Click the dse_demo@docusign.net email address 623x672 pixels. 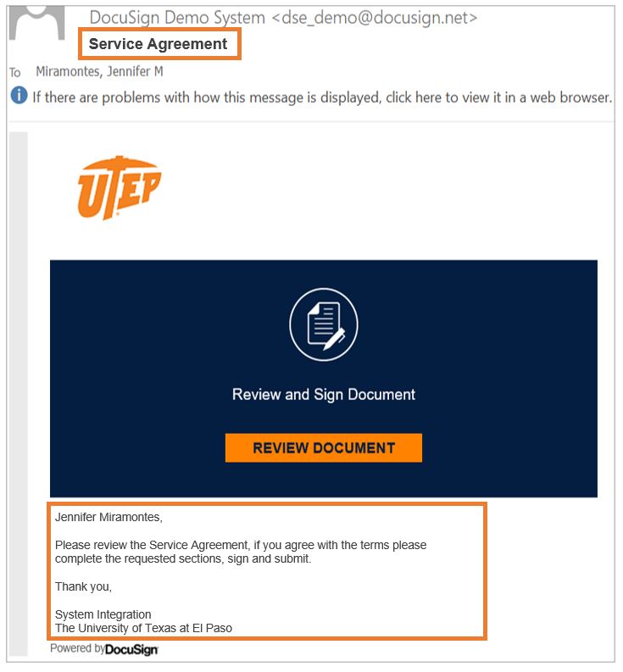375,18
